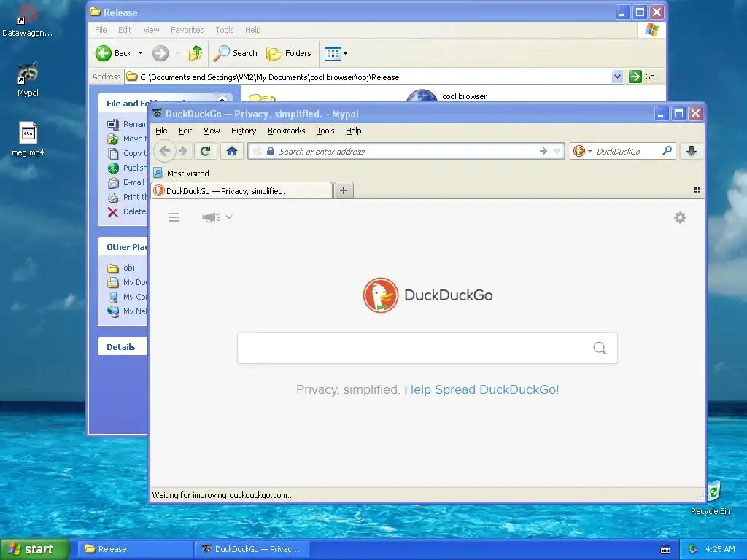The height and width of the screenshot is (560, 747).
Task: Go up one folder in Release window
Action: click(x=195, y=53)
